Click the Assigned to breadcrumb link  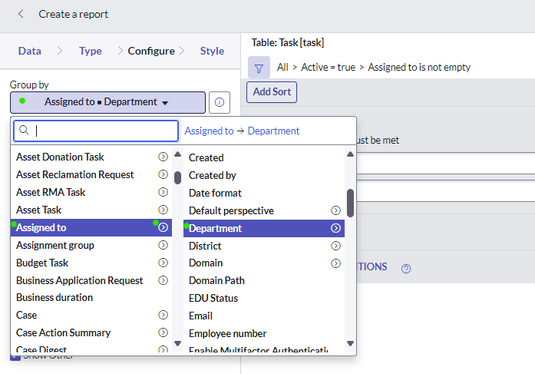tap(209, 131)
